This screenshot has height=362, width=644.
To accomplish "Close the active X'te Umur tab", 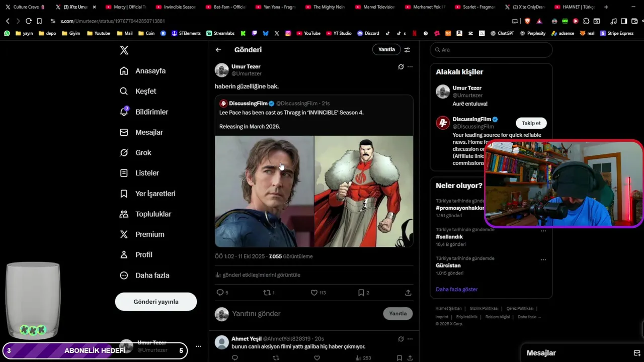I will [x=94, y=7].
